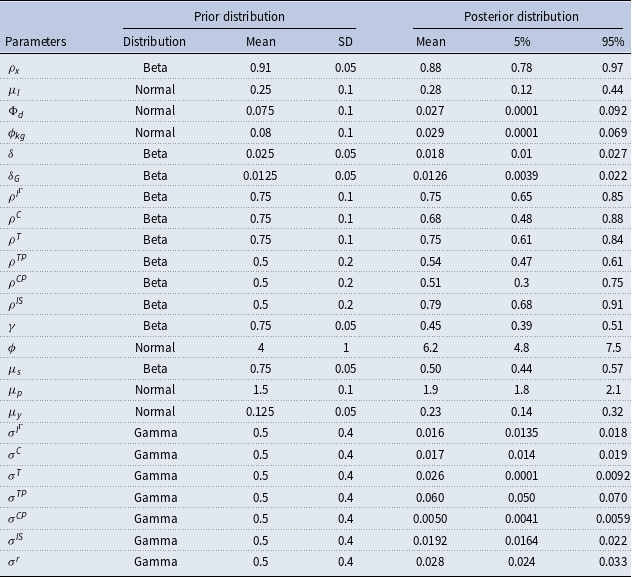Select the posterior mean value 6.2

pyautogui.click(x=431, y=347)
